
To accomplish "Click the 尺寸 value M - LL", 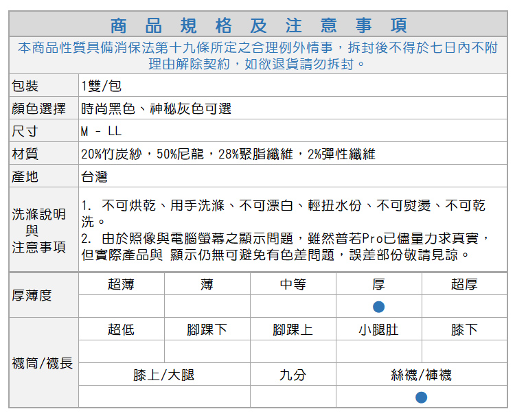I will pyautogui.click(x=101, y=131).
